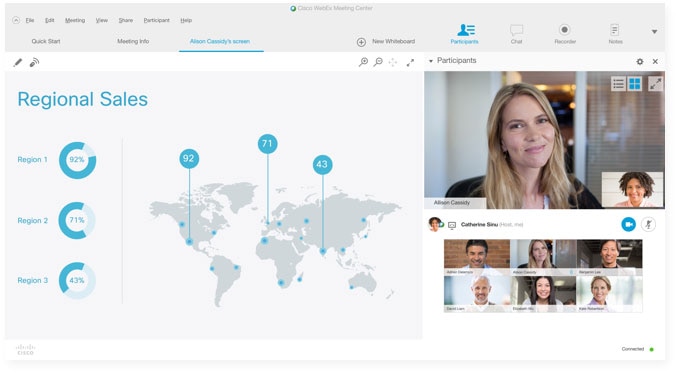The image size is (676, 373).
Task: Switch to the Quick Start tab
Action: [46, 41]
